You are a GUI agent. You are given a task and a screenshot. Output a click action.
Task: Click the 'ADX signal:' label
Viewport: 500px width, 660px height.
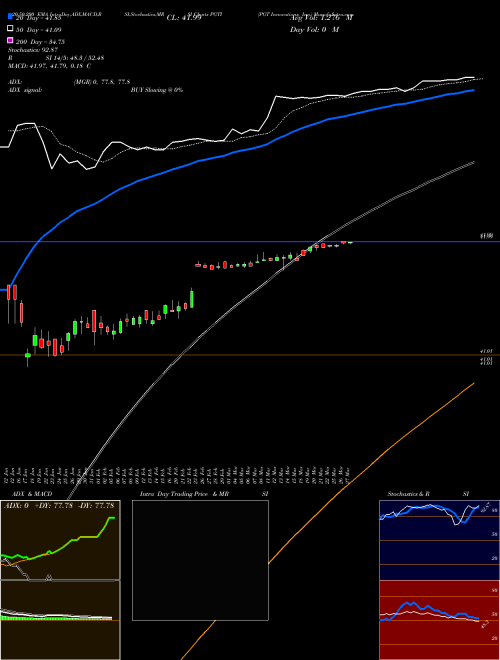coord(25,90)
